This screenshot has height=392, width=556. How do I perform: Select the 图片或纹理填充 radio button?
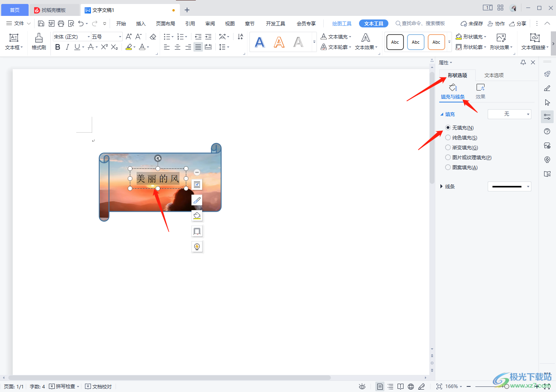point(448,158)
